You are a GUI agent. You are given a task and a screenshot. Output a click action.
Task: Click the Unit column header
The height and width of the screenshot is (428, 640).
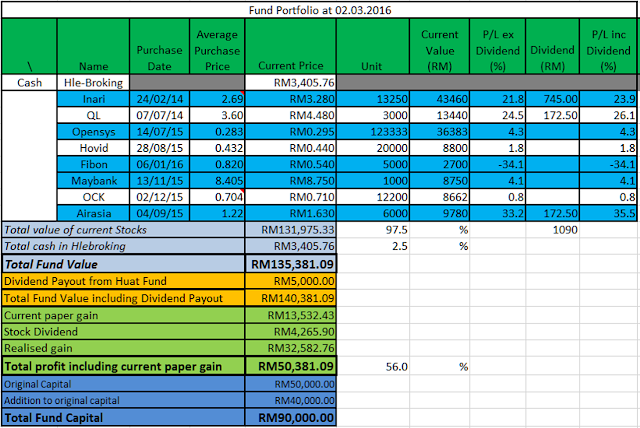tap(373, 46)
